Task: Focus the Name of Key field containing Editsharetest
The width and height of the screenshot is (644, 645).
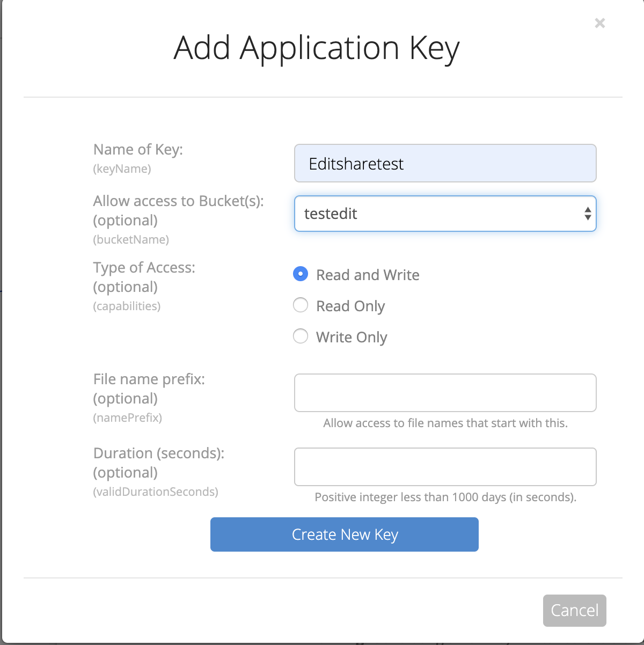Action: pos(445,163)
